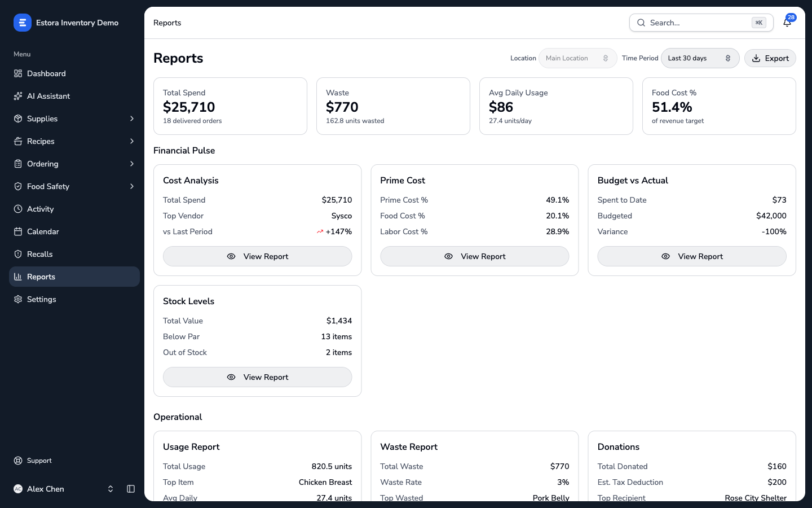Click the Labor Cost % value 28.9%

(558, 231)
